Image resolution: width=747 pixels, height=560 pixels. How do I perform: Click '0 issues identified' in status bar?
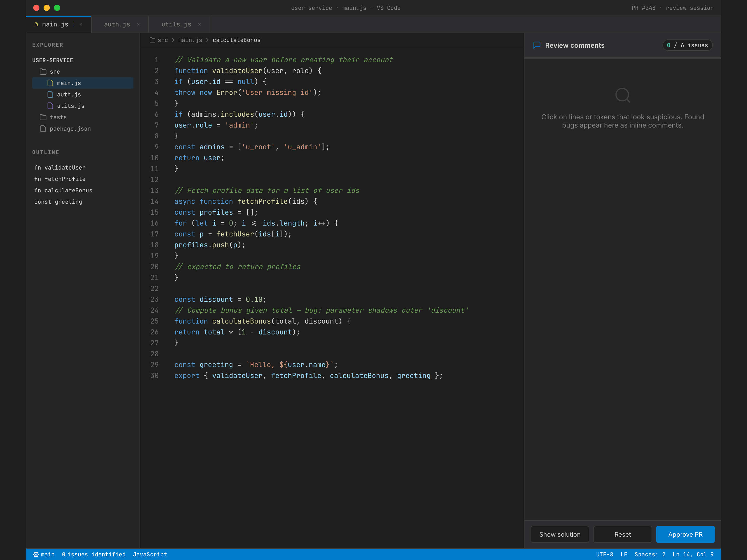[94, 554]
